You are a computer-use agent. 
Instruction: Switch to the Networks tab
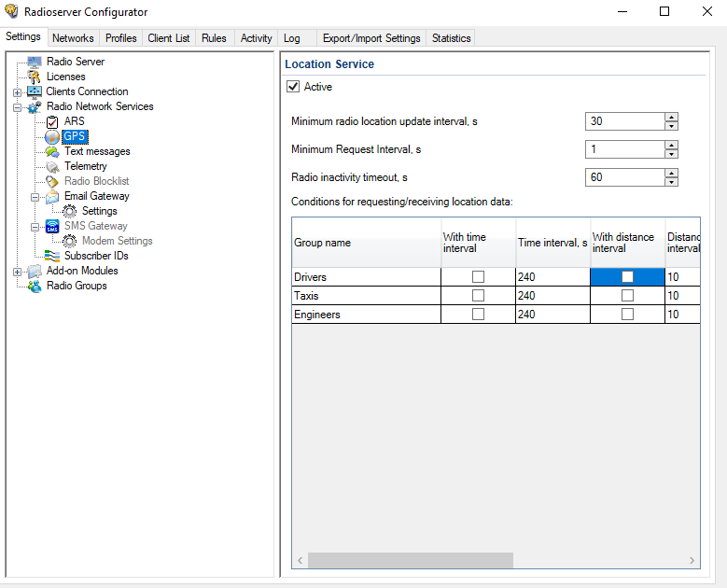click(73, 38)
